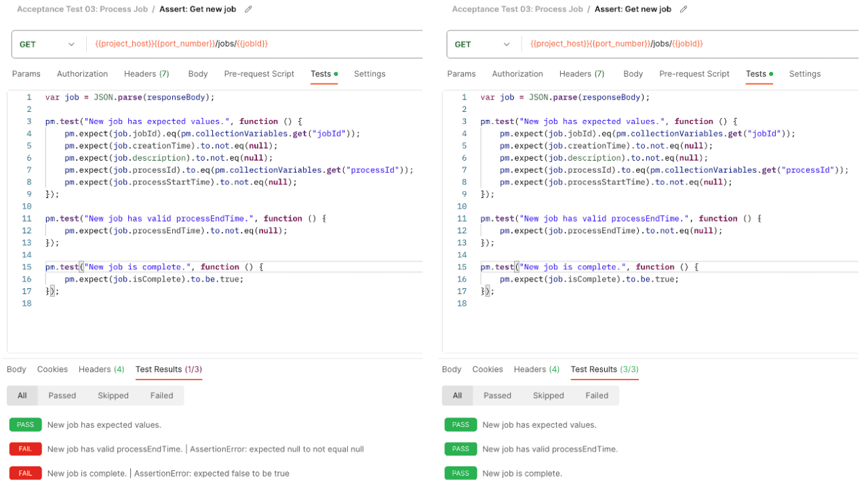Open the GET method dropdown in left panel
868x488 pixels.
click(47, 44)
